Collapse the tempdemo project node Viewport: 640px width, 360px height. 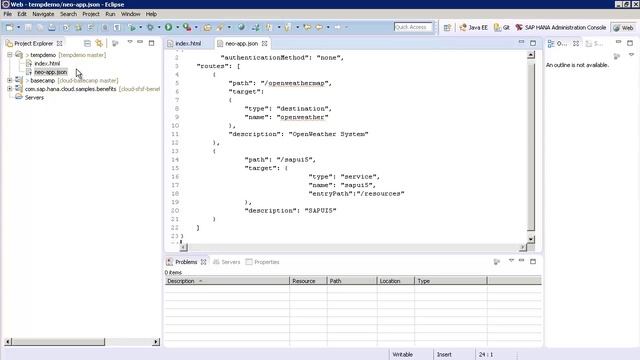[9, 55]
